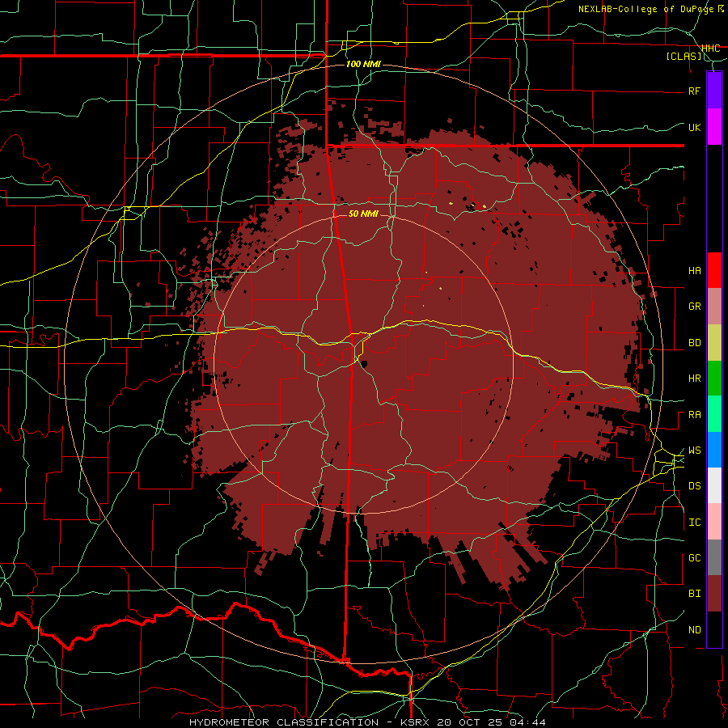Click the brown BI legend swatch
Image resolution: width=728 pixels, height=728 pixels.
714,594
